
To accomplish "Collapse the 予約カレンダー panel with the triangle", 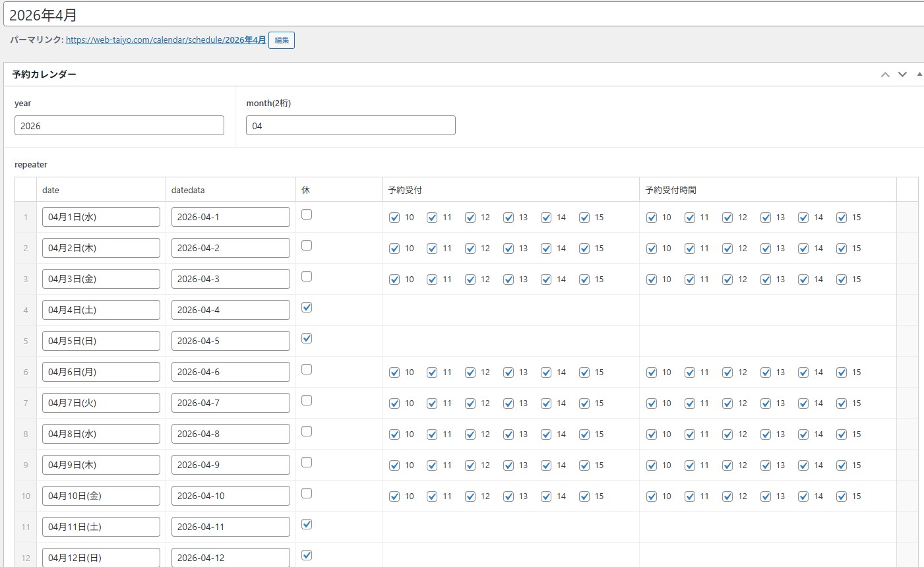I will (919, 75).
